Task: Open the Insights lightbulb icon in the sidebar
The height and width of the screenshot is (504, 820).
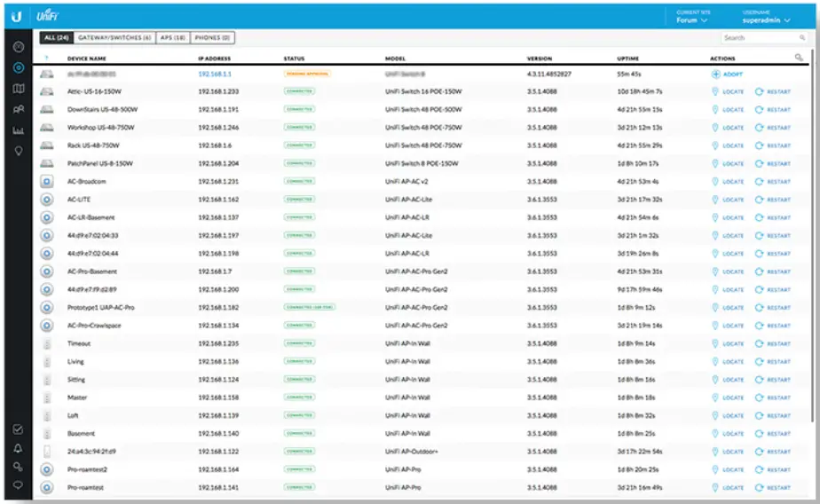Action: pyautogui.click(x=19, y=151)
